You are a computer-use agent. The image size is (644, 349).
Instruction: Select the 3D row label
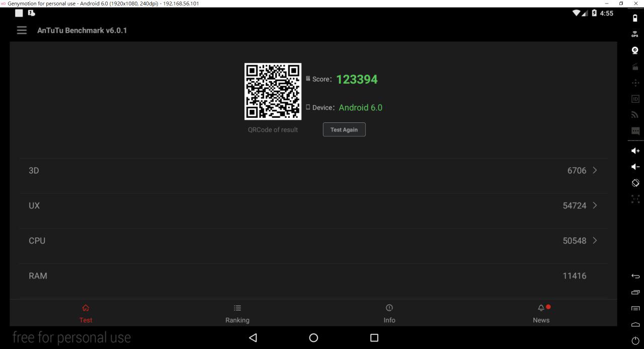coord(34,171)
